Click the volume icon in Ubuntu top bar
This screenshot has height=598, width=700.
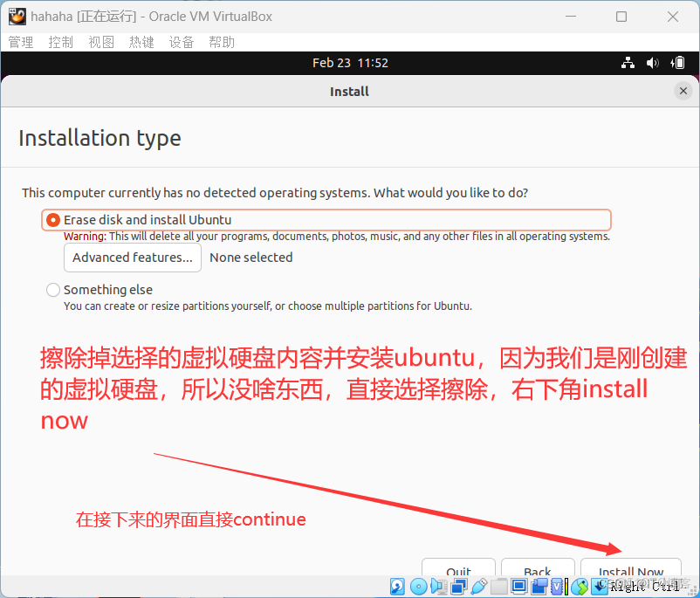coord(653,63)
